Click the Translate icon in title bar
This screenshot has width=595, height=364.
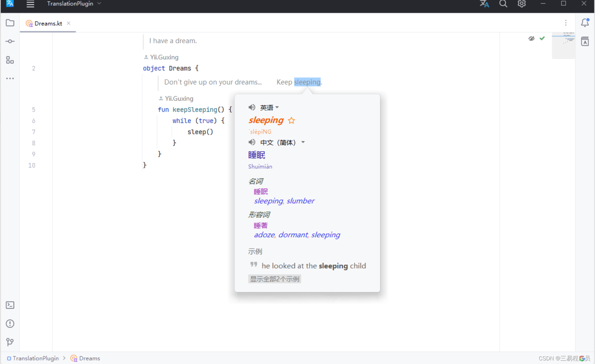tap(484, 4)
